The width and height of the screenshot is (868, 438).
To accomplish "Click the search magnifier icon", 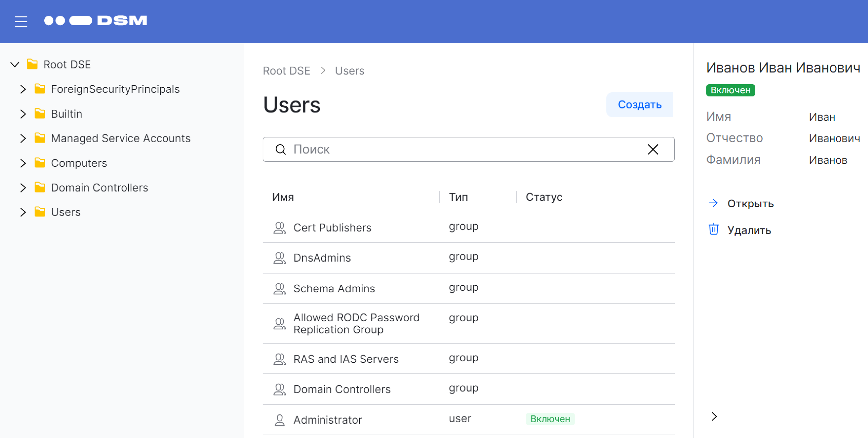I will [280, 149].
